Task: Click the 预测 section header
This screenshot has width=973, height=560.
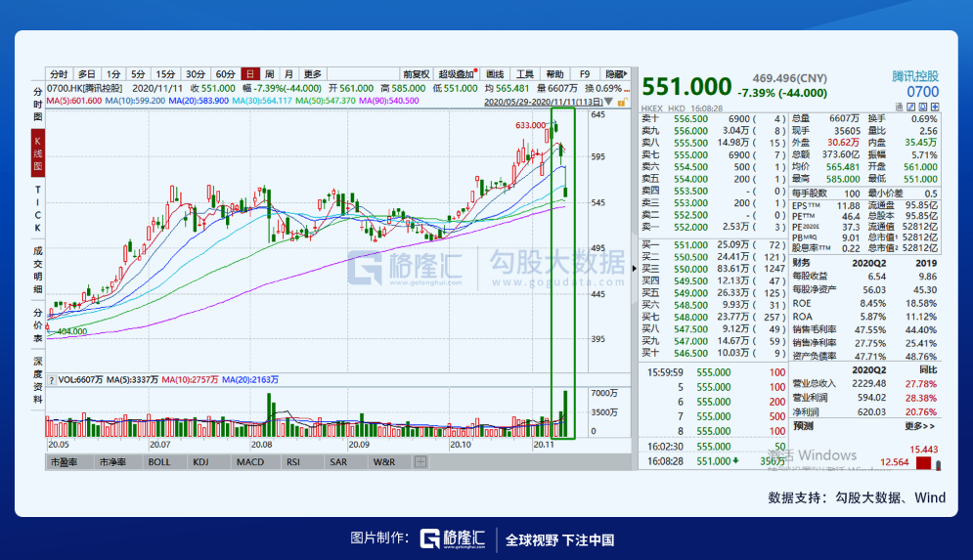Action: [x=802, y=426]
